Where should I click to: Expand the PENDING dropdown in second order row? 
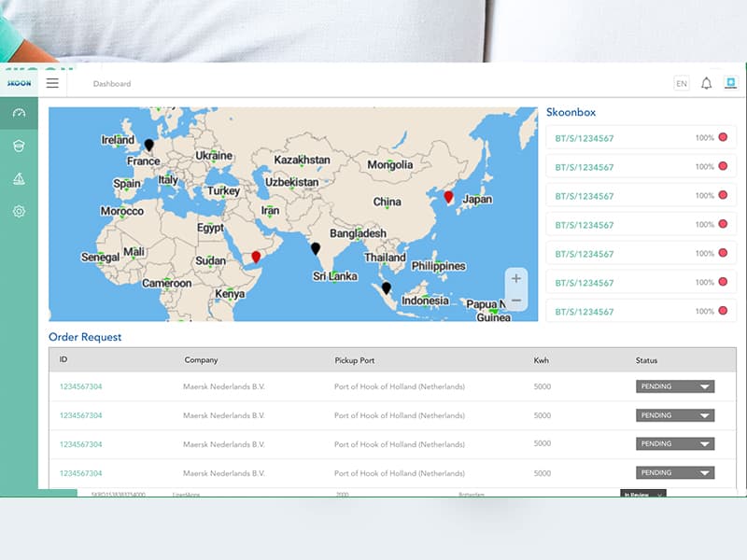tap(675, 415)
